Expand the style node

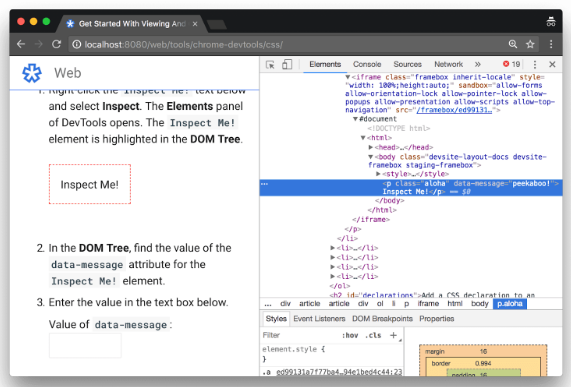(x=378, y=174)
